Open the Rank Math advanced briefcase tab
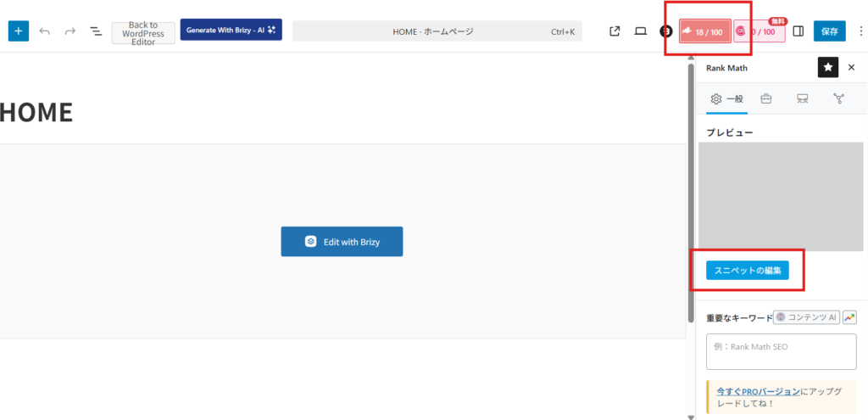Image resolution: width=868 pixels, height=420 pixels. coord(766,99)
